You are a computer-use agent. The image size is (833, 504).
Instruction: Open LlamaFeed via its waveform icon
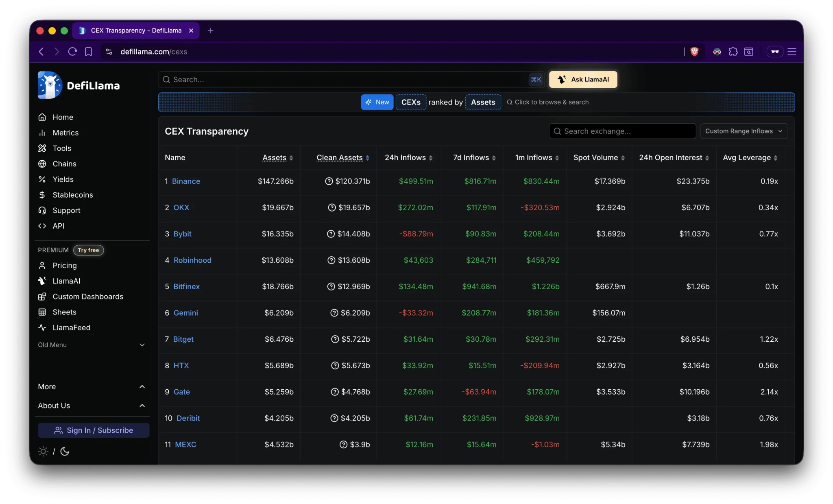(x=42, y=327)
